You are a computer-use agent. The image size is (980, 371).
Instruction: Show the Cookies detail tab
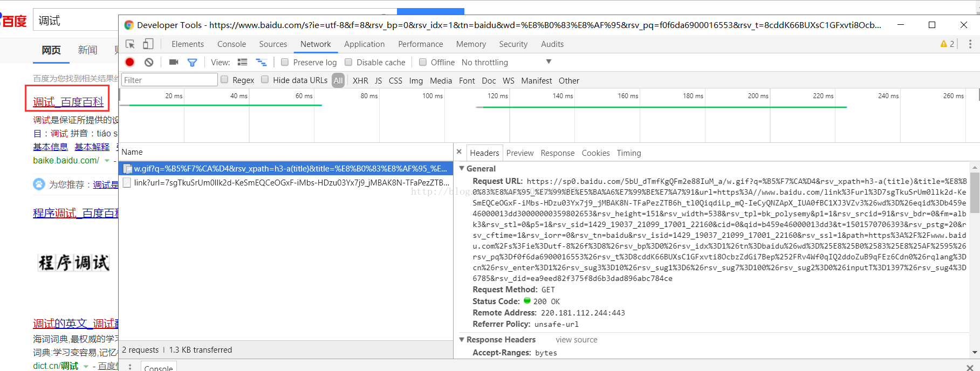(595, 153)
